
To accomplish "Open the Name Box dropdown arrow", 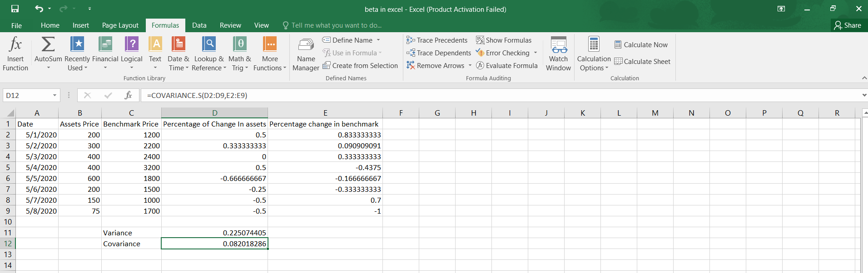I will pos(55,95).
